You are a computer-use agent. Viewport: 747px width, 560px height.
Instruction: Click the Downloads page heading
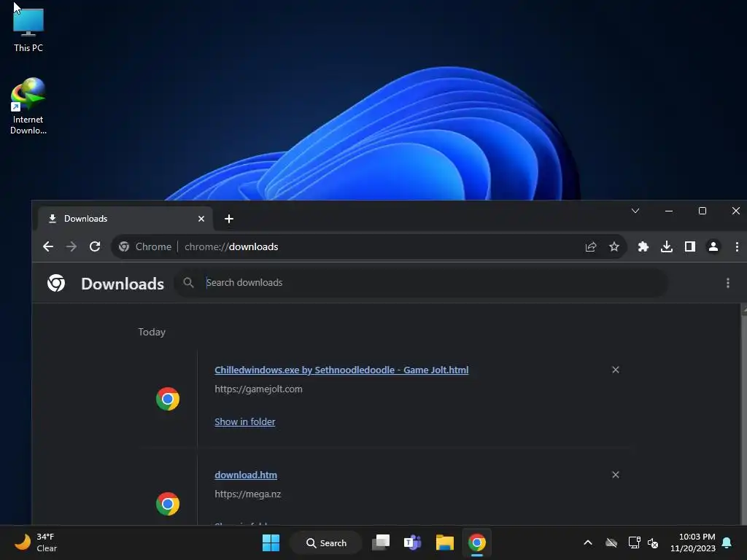click(123, 284)
